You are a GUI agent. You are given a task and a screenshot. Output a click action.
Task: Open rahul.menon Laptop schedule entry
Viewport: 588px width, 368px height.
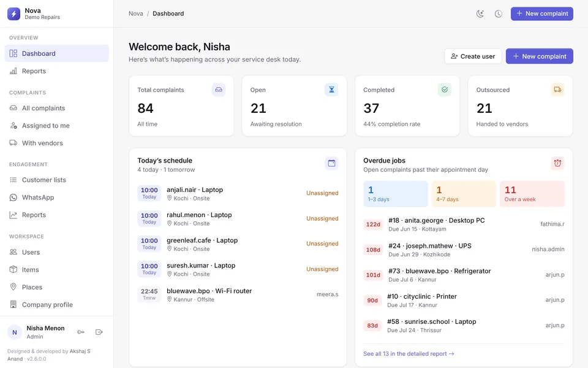pos(238,219)
